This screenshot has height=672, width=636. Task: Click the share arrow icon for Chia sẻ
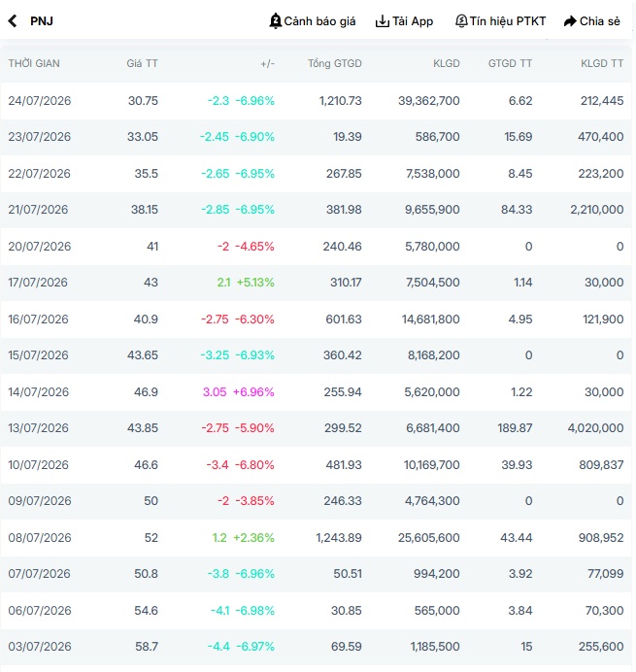(x=570, y=21)
